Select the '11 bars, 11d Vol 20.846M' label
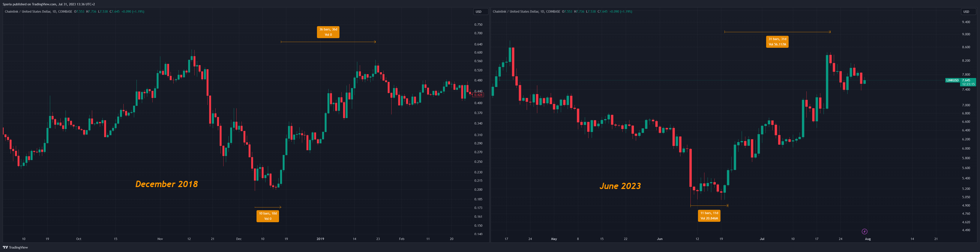This screenshot has width=980, height=252. coord(709,215)
